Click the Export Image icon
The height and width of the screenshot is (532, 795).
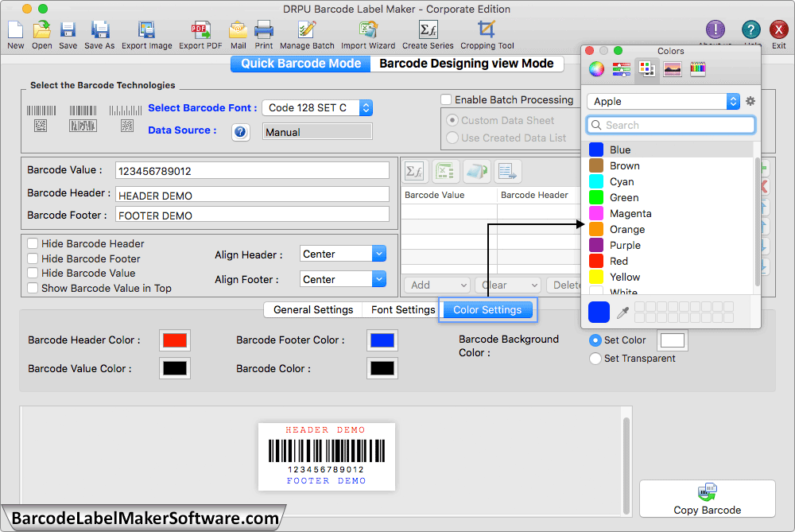click(146, 30)
